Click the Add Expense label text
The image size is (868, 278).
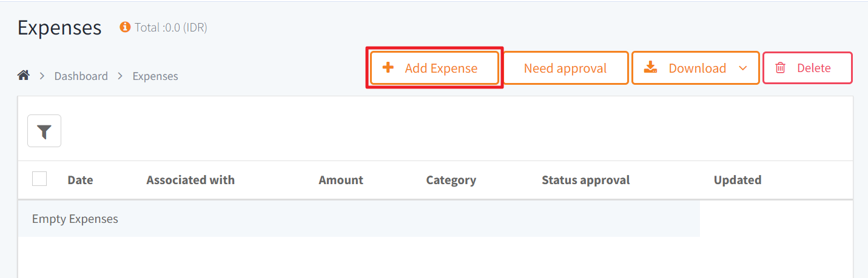(441, 68)
